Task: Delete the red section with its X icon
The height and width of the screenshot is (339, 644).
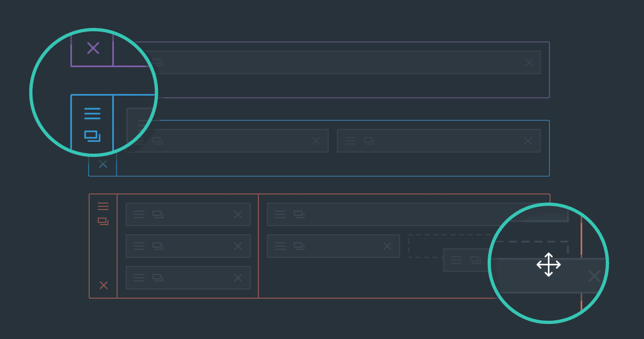Action: pos(104,285)
